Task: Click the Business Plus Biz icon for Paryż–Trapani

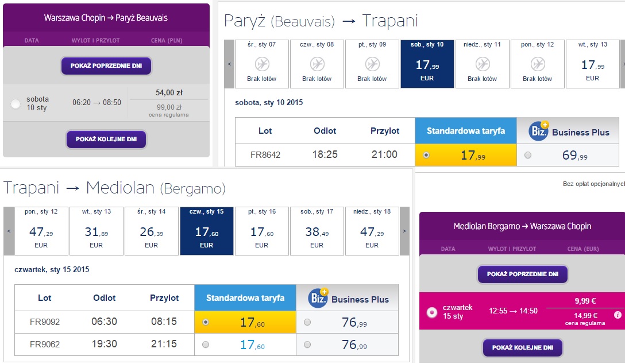Action: [539, 131]
